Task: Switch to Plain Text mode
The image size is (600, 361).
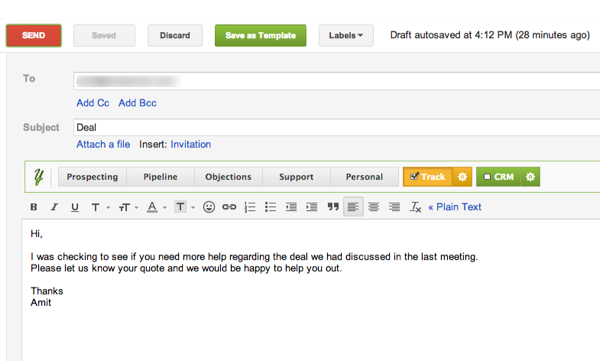Action: tap(455, 207)
